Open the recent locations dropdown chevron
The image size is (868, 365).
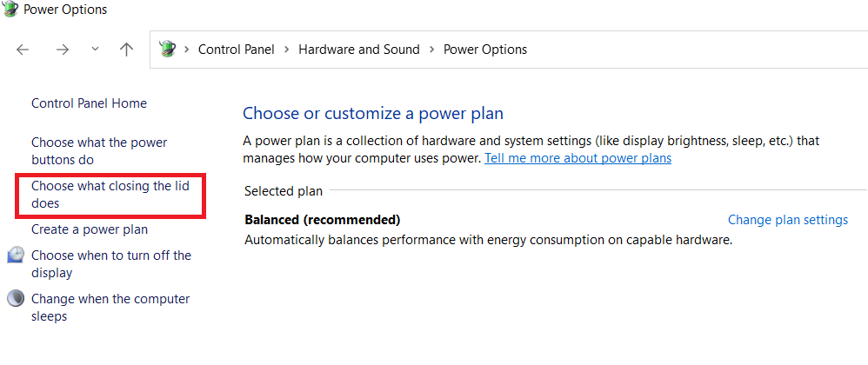point(95,50)
